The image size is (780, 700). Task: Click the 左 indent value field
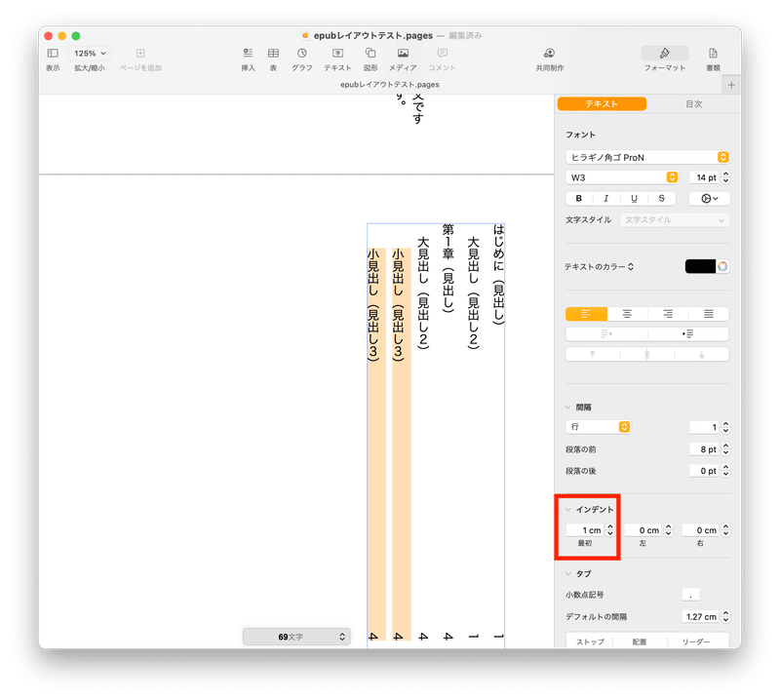coord(643,530)
